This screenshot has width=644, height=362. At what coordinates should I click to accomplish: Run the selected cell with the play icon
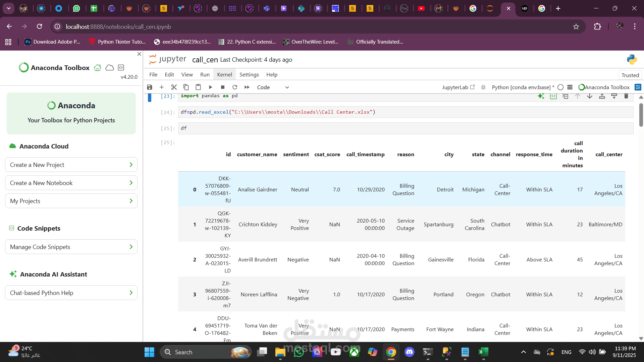click(210, 87)
